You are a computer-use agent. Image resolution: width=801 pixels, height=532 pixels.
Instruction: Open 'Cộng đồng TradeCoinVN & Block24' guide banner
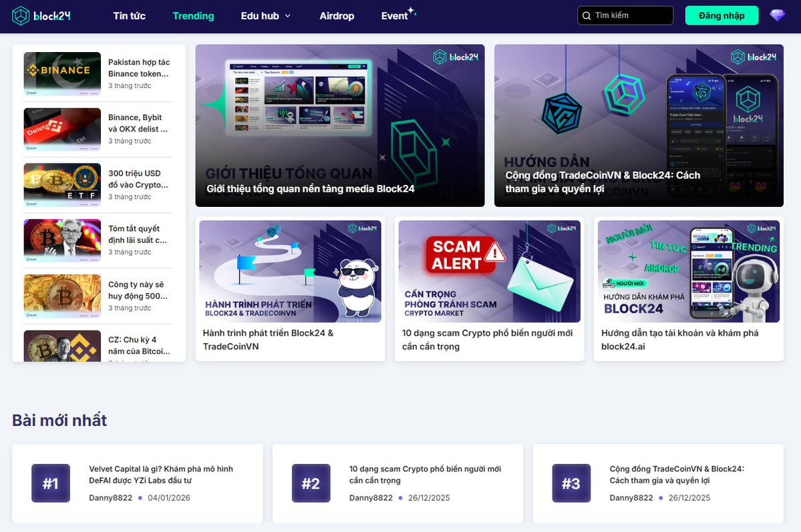[x=639, y=125]
